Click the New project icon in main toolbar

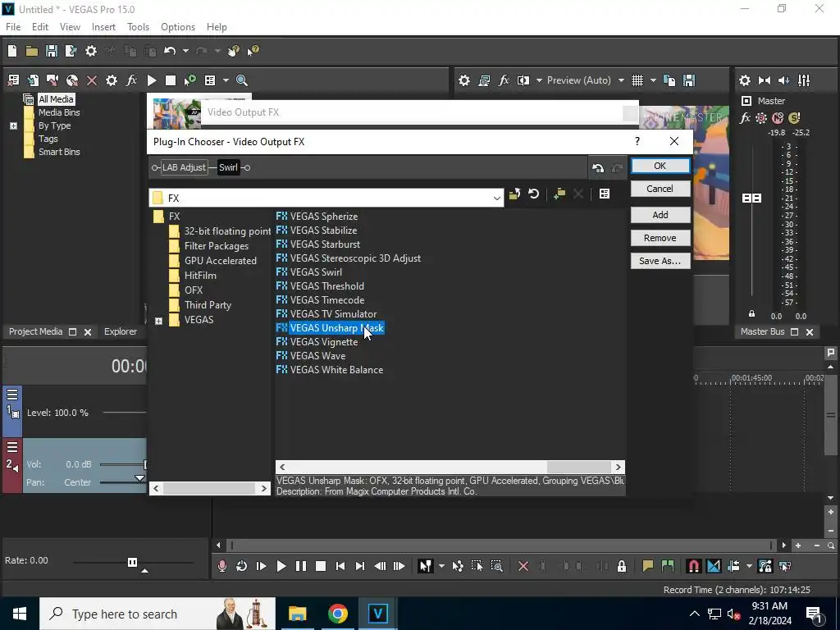pos(12,51)
